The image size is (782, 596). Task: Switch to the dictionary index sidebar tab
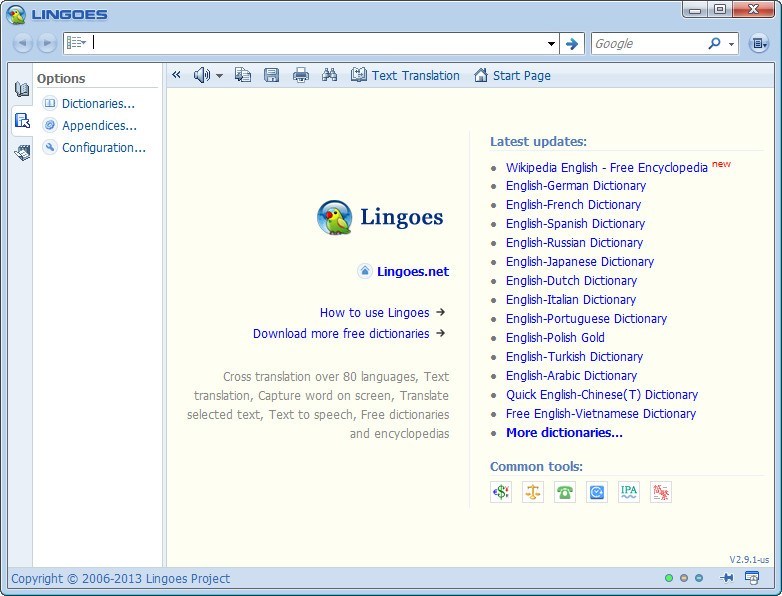tap(22, 89)
